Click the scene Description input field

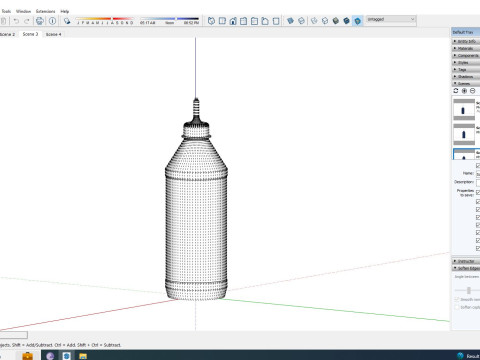(478, 182)
